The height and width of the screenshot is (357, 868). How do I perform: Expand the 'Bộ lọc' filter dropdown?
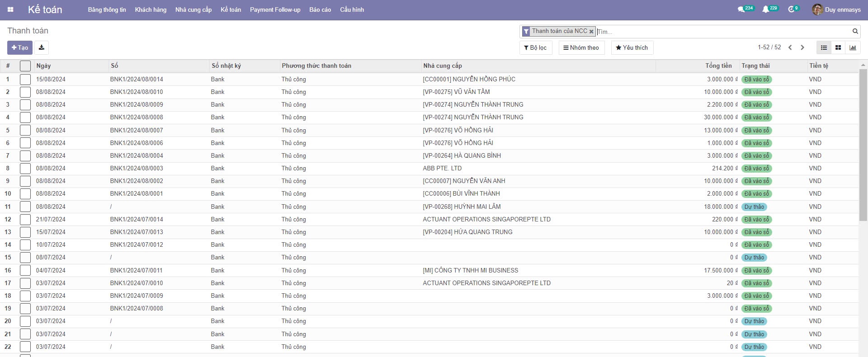point(535,47)
